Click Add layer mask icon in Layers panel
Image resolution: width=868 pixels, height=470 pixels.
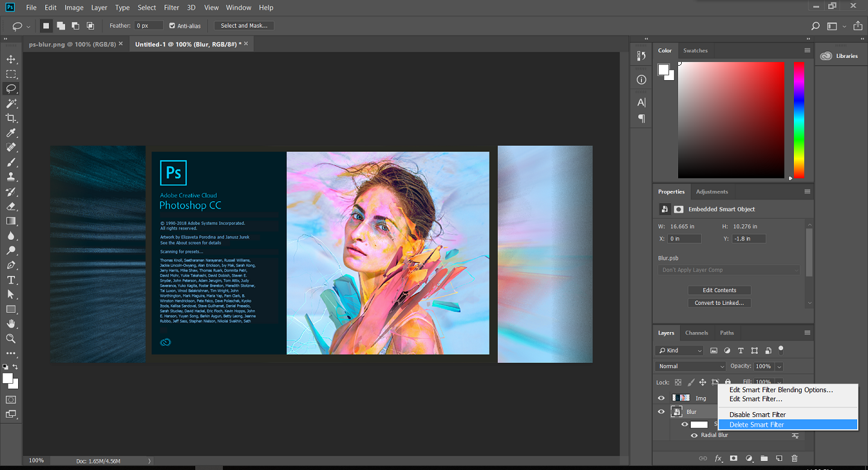click(734, 459)
